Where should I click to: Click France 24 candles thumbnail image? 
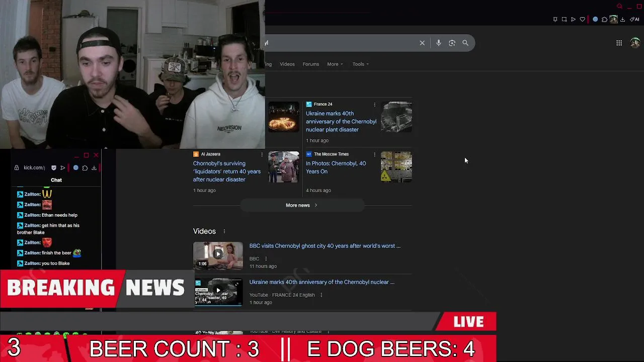[284, 117]
